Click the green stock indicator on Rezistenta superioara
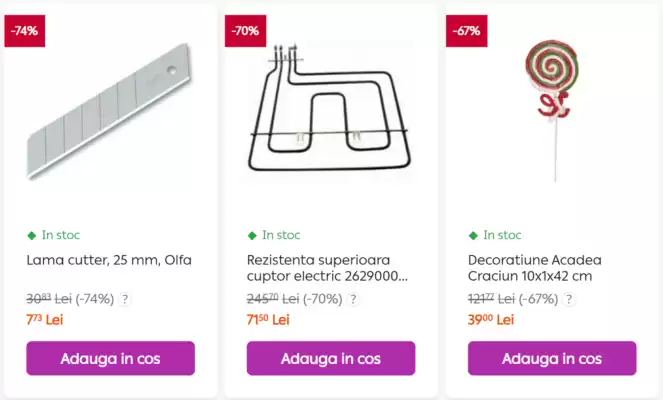Screen dimensions: 663x400 coord(252,236)
